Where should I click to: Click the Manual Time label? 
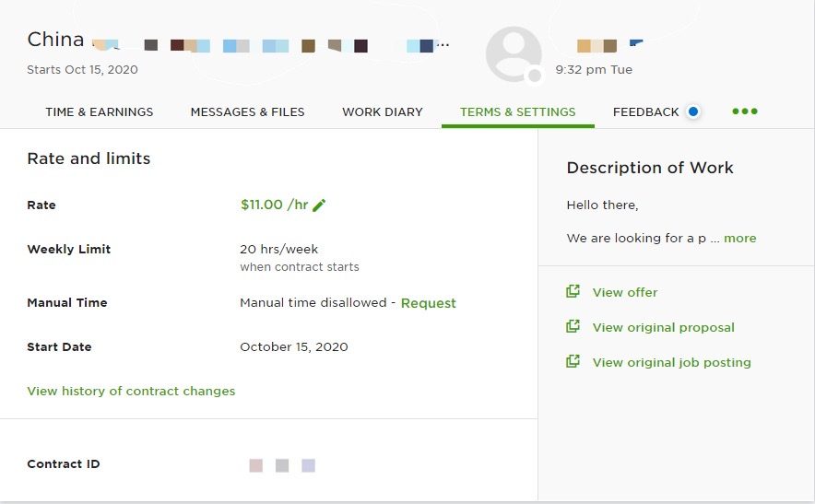[67, 302]
